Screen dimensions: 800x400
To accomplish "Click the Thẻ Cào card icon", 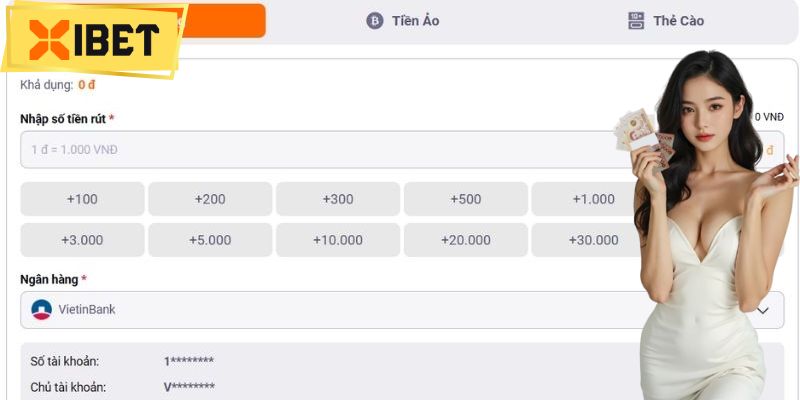I will [636, 21].
